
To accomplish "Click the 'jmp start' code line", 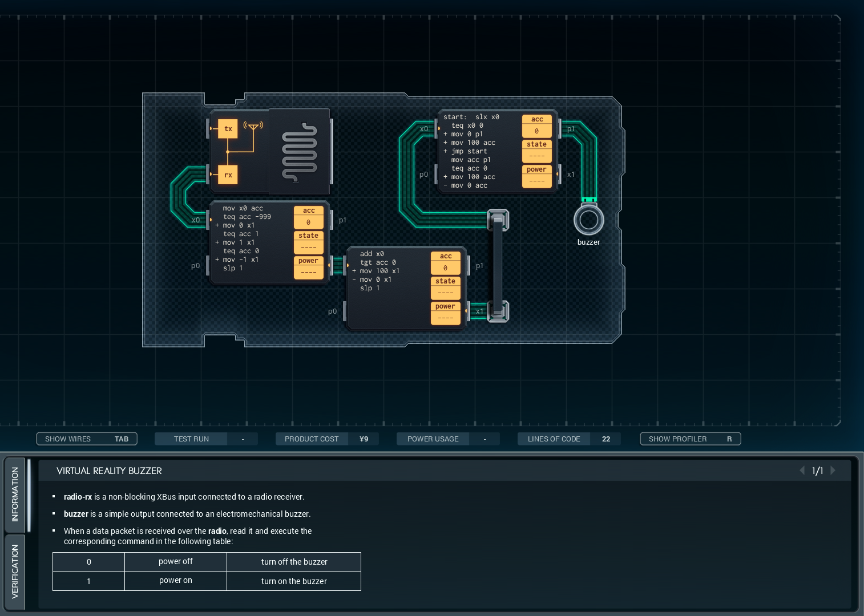I will coord(469,151).
